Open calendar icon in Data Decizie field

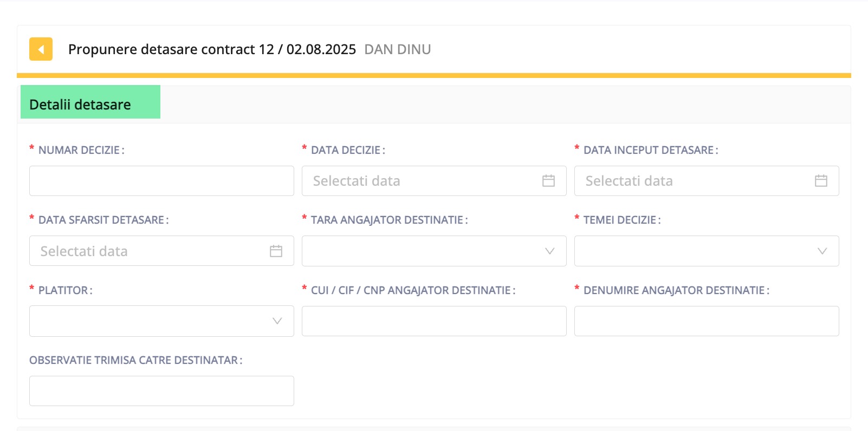pyautogui.click(x=548, y=181)
